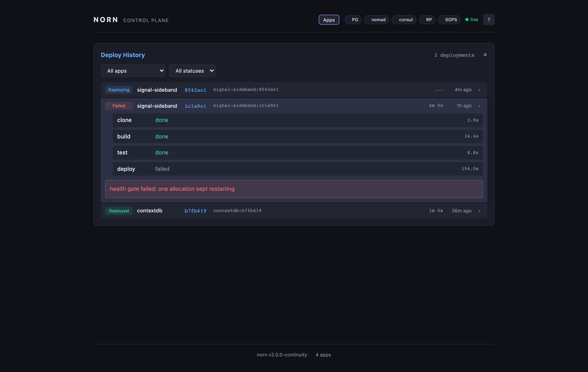
Task: Click the 1m 0s duration value
Action: 436,210
